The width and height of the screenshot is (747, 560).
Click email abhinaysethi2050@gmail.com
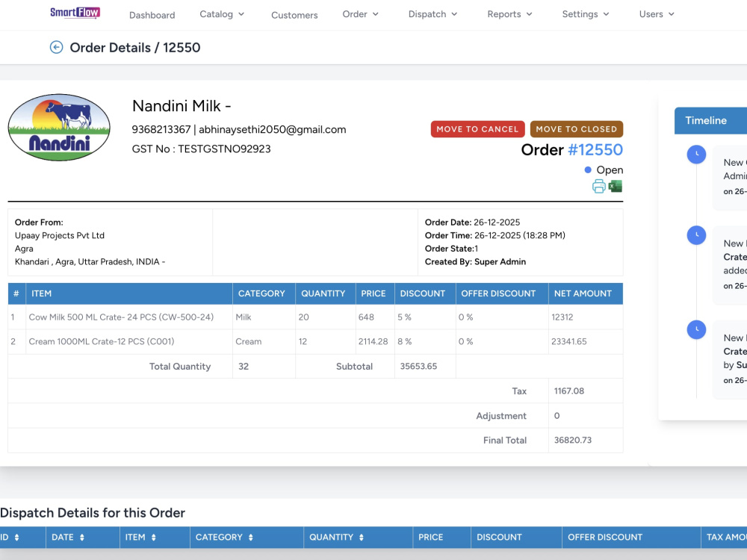(273, 129)
